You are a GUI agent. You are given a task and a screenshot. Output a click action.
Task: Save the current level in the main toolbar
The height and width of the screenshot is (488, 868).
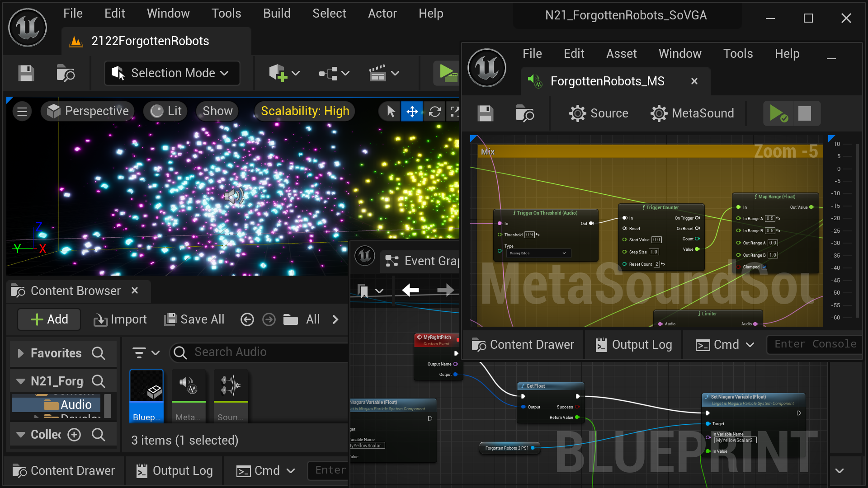pos(26,73)
